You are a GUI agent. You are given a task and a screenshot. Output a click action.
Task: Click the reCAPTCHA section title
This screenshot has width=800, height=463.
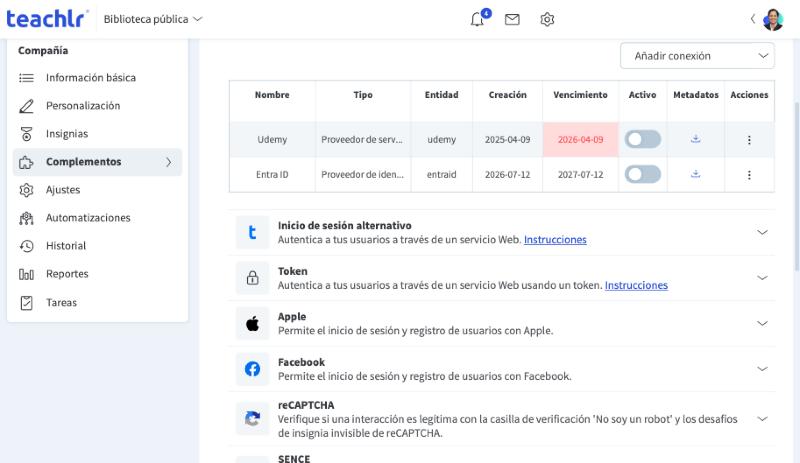306,405
